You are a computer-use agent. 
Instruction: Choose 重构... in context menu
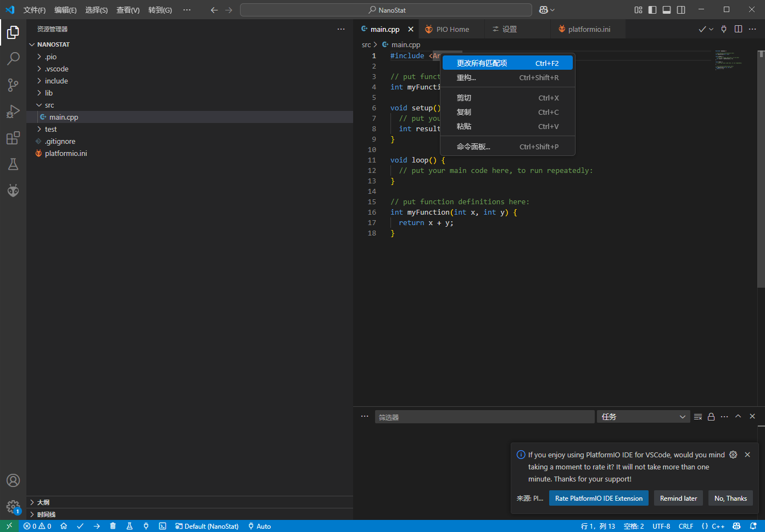click(507, 77)
